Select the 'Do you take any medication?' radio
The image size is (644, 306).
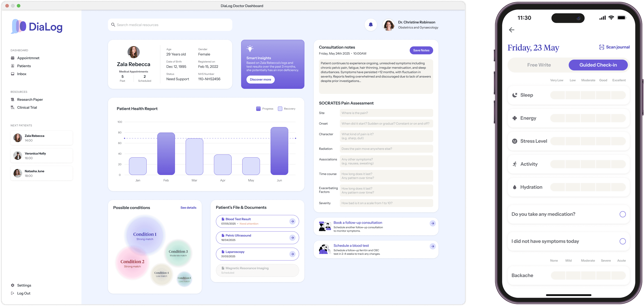(623, 214)
